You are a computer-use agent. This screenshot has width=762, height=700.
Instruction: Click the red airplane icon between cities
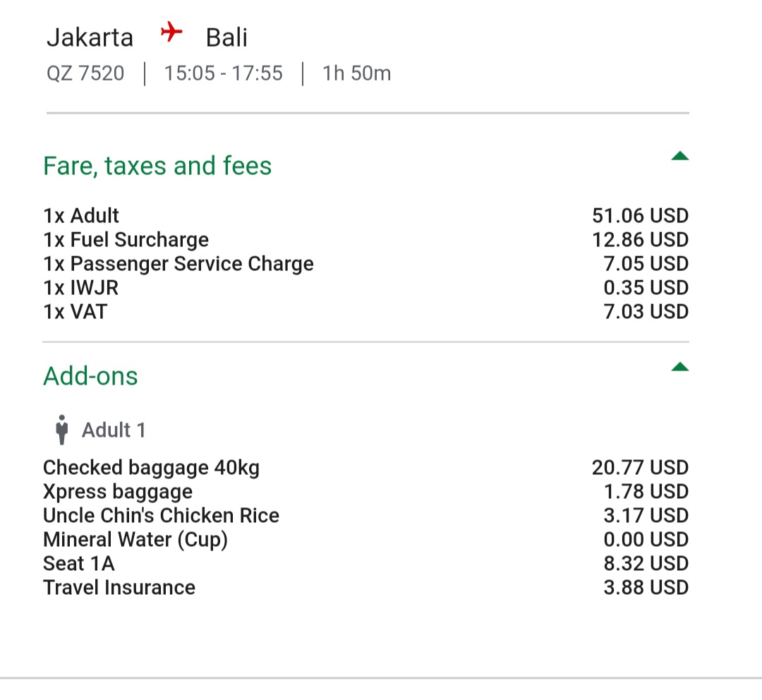[x=171, y=32]
